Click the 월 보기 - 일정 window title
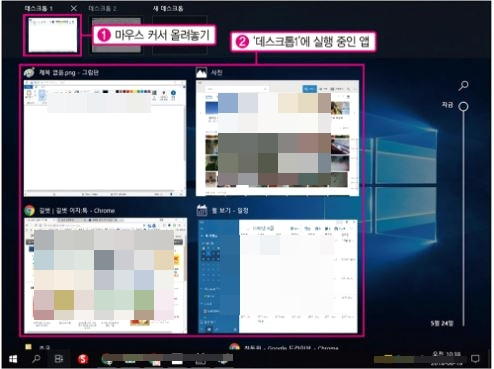The height and width of the screenshot is (369, 494). pyautogui.click(x=230, y=211)
